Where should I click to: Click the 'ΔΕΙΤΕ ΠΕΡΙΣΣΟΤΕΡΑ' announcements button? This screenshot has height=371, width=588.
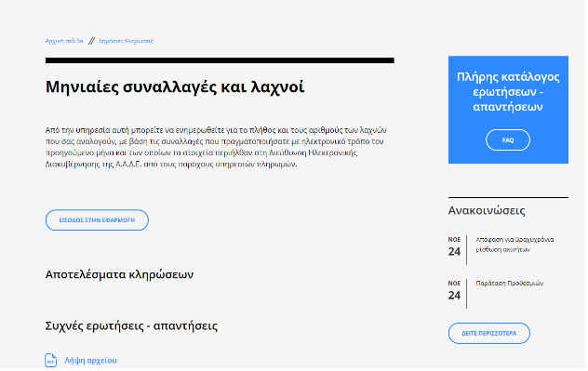tap(489, 334)
